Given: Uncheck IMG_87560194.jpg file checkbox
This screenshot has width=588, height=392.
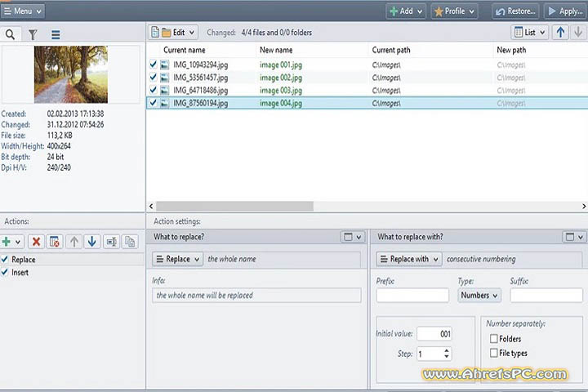Looking at the screenshot, I should (x=153, y=102).
